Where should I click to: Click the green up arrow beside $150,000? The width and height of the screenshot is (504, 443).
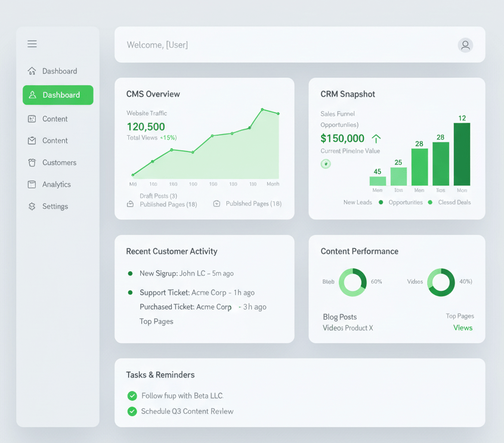pos(376,138)
